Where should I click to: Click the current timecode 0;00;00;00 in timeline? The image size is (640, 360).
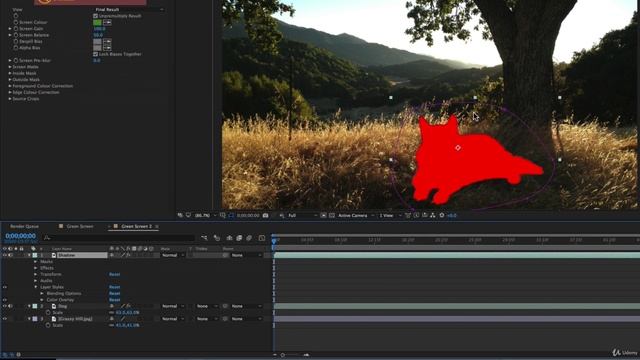pos(20,236)
